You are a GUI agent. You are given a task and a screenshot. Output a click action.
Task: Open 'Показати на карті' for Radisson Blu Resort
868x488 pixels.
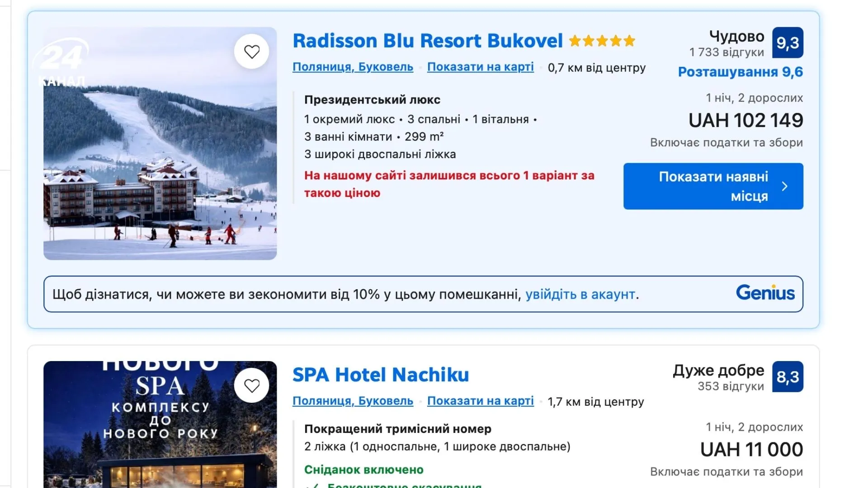[x=481, y=66]
